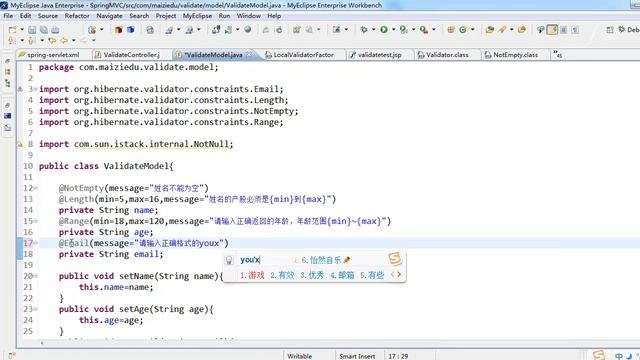Screen dimensions: 640x360
Task: Switch to NotEmpty.class tab
Action: point(511,55)
